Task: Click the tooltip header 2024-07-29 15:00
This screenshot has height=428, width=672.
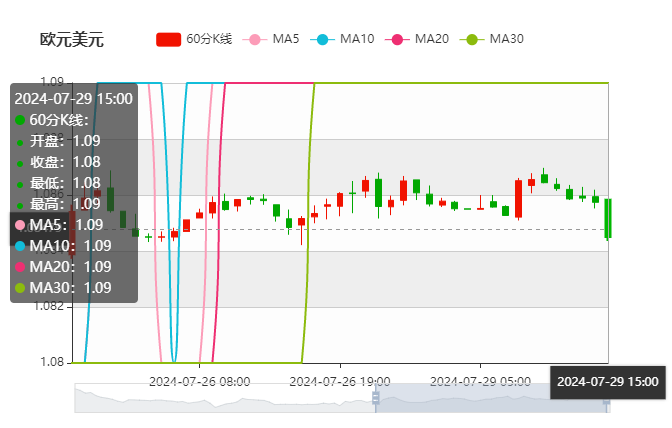Action: (74, 99)
